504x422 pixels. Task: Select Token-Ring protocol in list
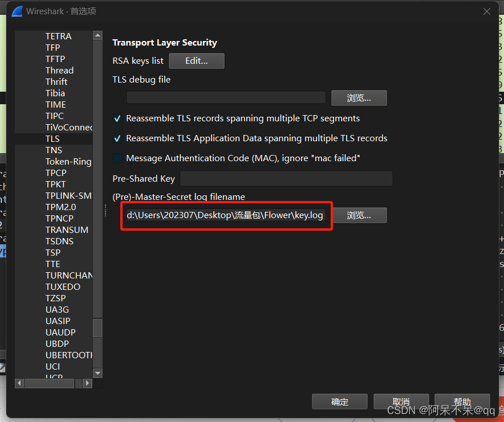(x=68, y=162)
